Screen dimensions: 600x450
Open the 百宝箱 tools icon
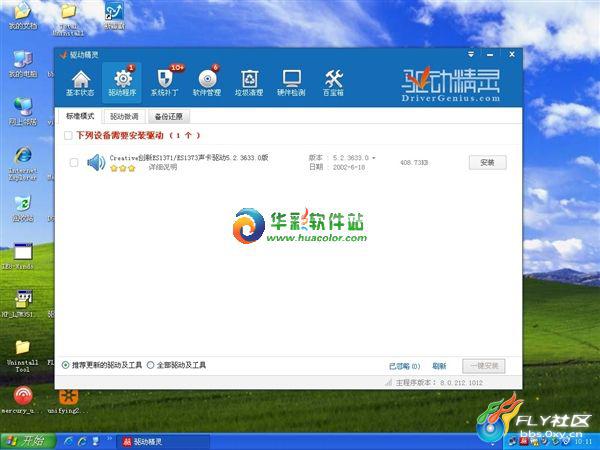[333, 83]
